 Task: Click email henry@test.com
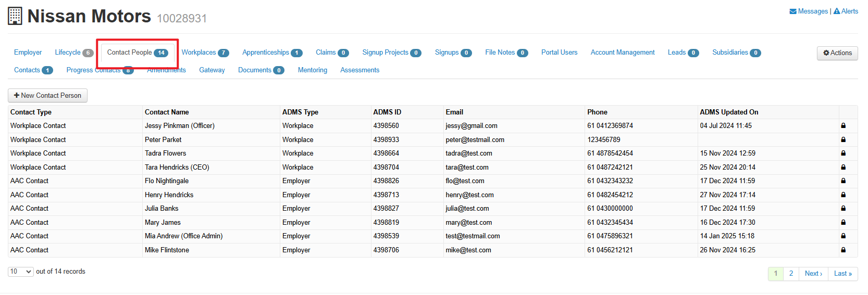click(x=469, y=195)
